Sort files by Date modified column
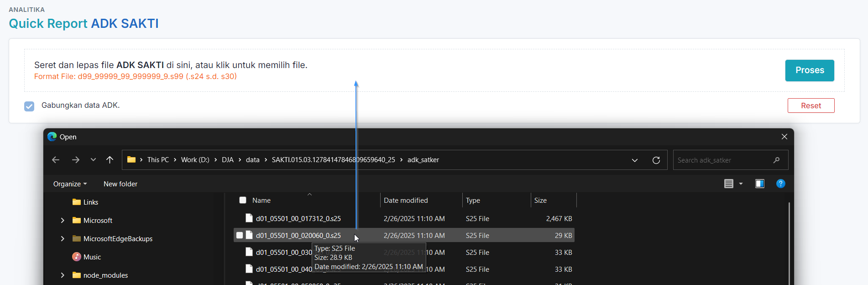 [x=406, y=200]
